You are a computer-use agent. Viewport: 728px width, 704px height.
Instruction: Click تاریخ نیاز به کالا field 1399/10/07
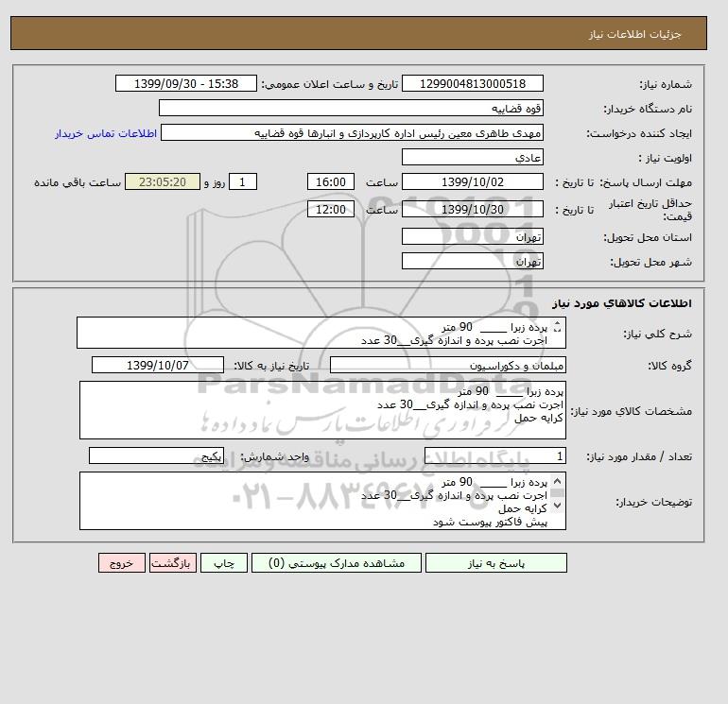(x=158, y=365)
